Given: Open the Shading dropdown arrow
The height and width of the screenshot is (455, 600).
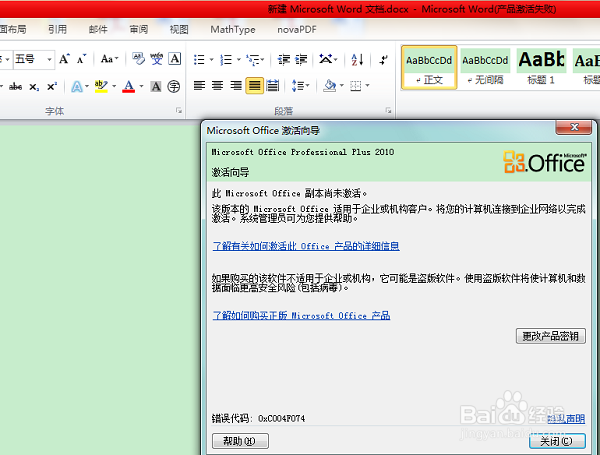Looking at the screenshot, I should coord(342,86).
